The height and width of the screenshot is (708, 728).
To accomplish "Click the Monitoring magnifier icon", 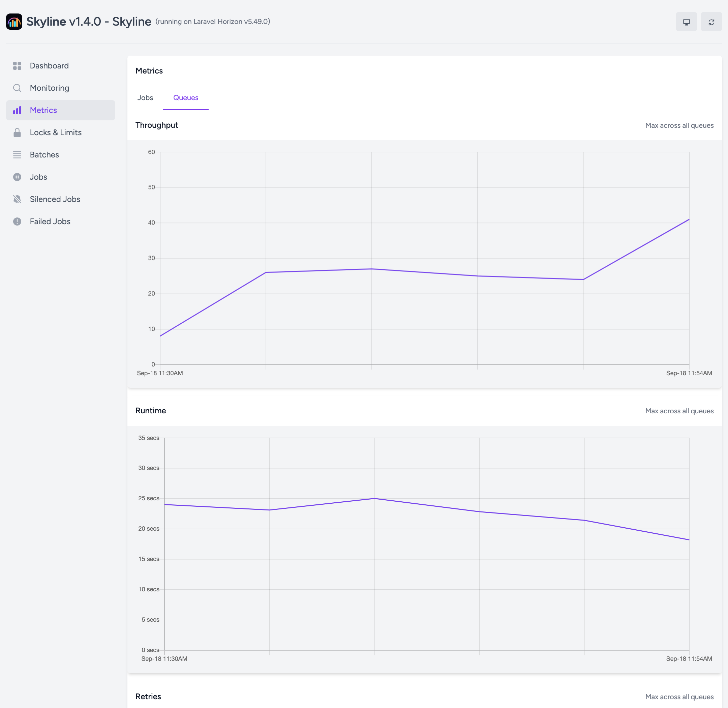I will point(17,88).
